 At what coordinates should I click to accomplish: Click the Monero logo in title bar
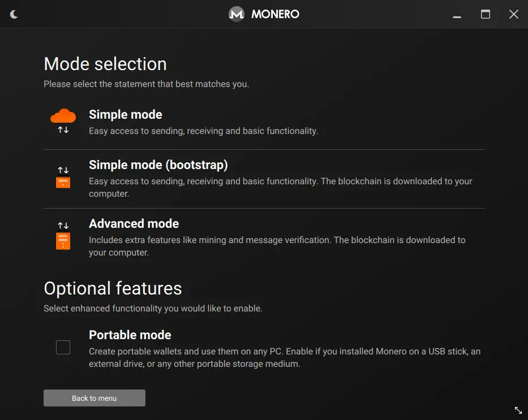click(x=236, y=14)
